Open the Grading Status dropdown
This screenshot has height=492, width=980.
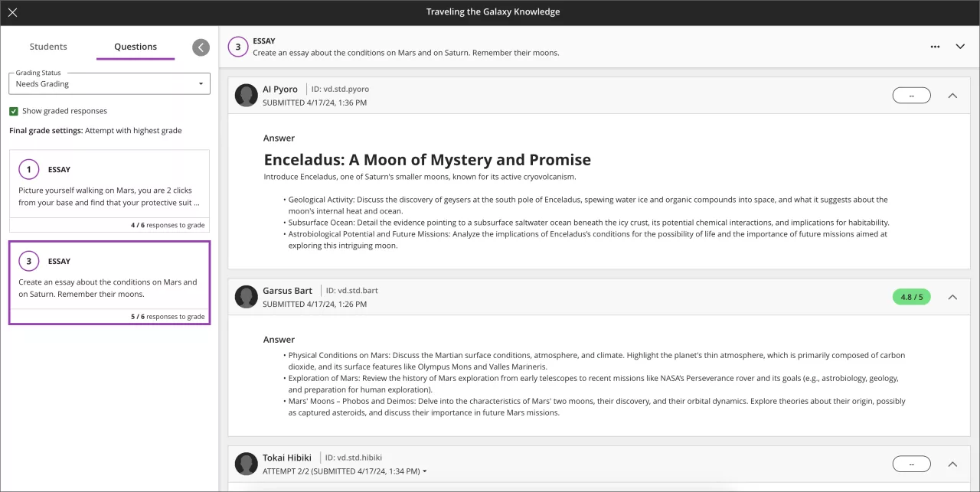point(109,83)
